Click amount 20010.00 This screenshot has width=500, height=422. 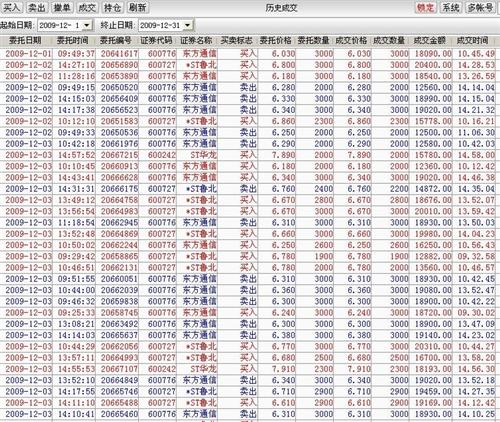[x=433, y=212]
